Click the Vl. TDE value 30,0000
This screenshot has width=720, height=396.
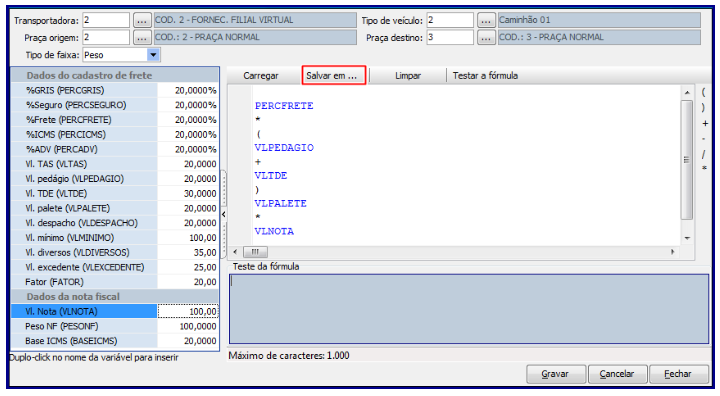(x=188, y=193)
